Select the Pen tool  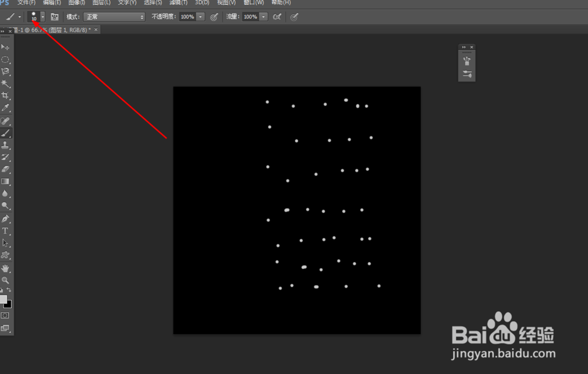[5, 218]
